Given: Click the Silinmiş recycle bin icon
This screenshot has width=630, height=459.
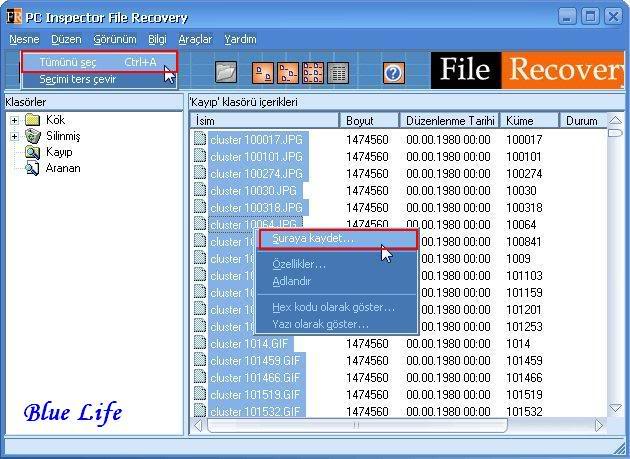Looking at the screenshot, I should [33, 136].
